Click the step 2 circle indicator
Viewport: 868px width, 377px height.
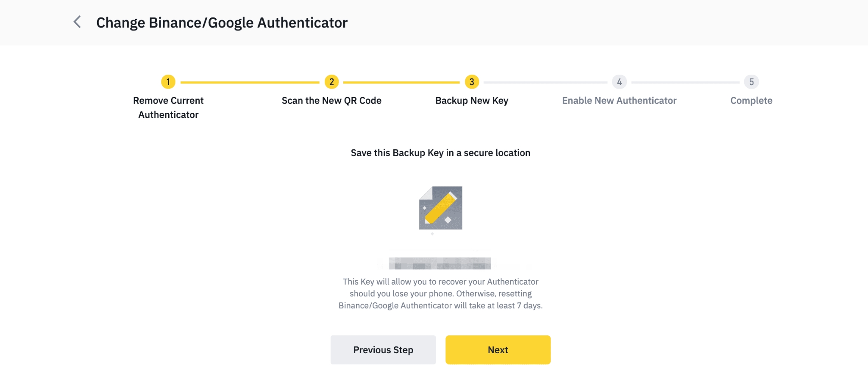click(331, 82)
